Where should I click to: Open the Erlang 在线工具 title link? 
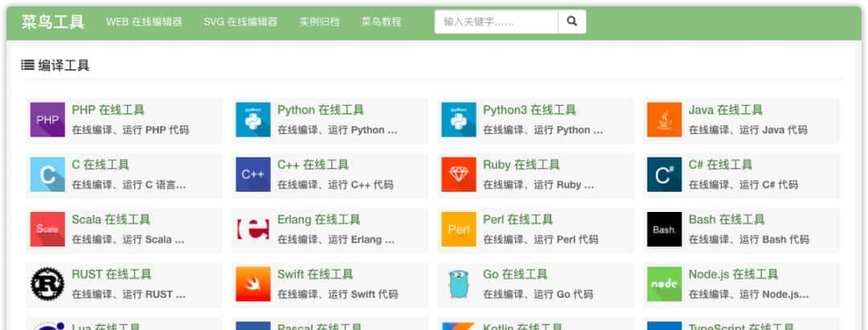tap(319, 219)
